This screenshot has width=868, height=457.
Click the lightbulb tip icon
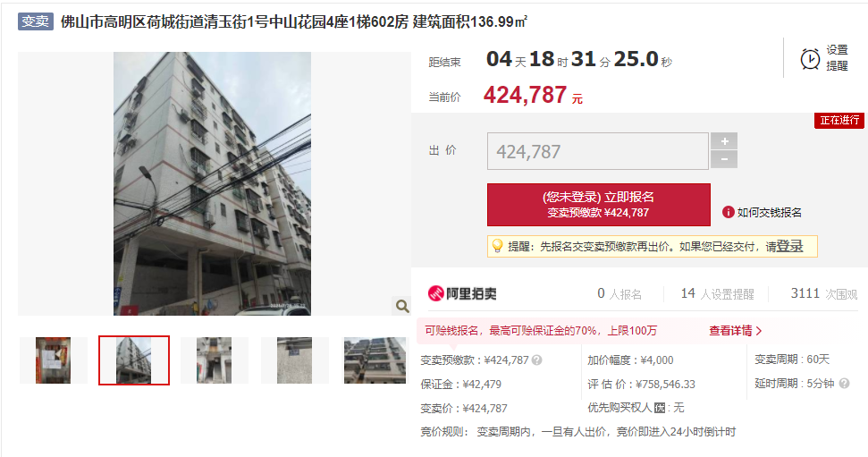click(497, 246)
